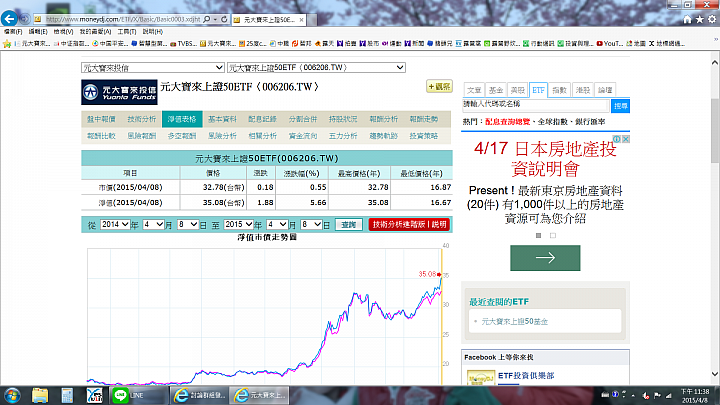Viewport: 720px width, 405px height.
Task: Open start day dropdown
Action: tap(187, 225)
